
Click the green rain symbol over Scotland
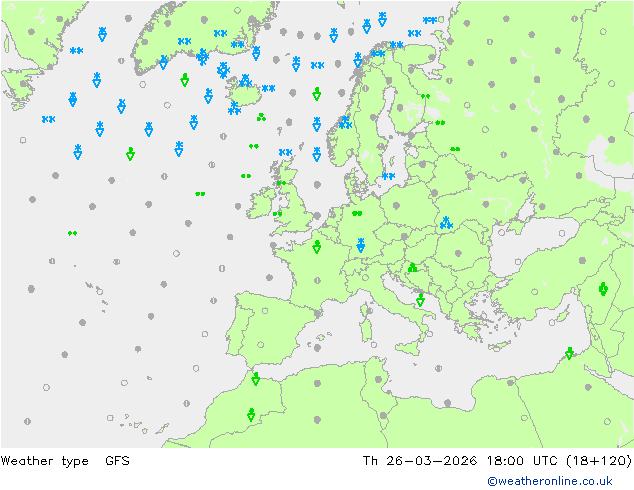click(281, 183)
